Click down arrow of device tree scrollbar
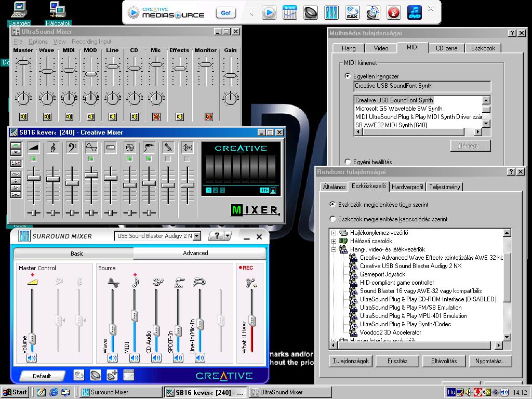Viewport: 532px width, 399px height. pos(507,337)
